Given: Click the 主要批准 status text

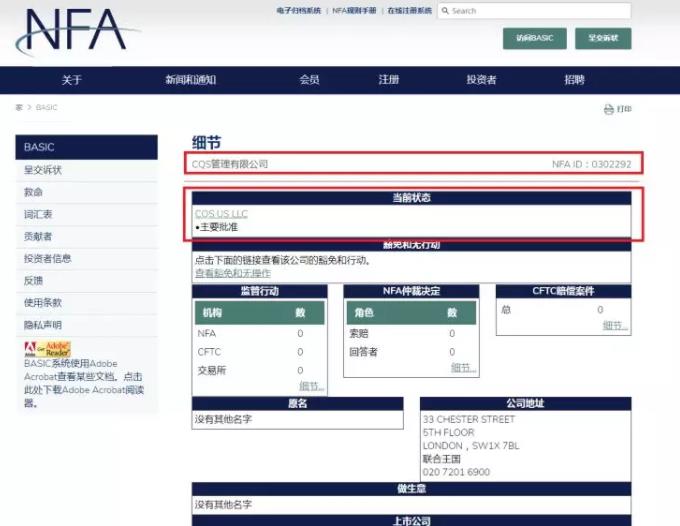Looking at the screenshot, I should [219, 227].
